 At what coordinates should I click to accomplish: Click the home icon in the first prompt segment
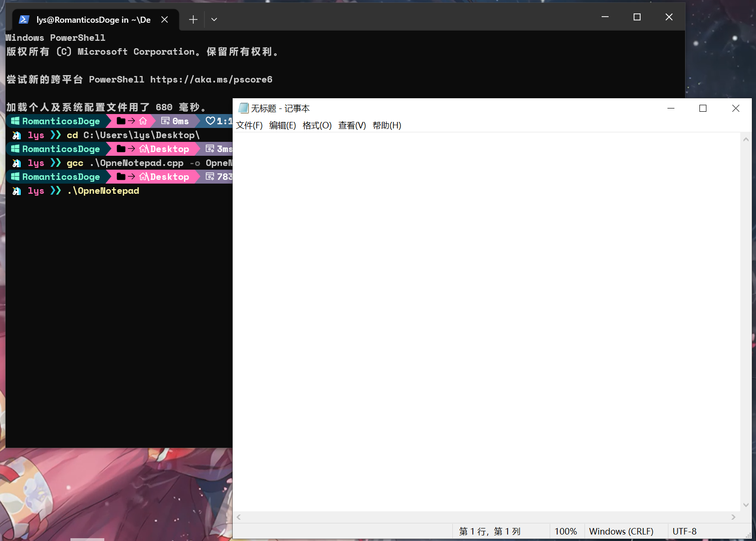pos(143,121)
